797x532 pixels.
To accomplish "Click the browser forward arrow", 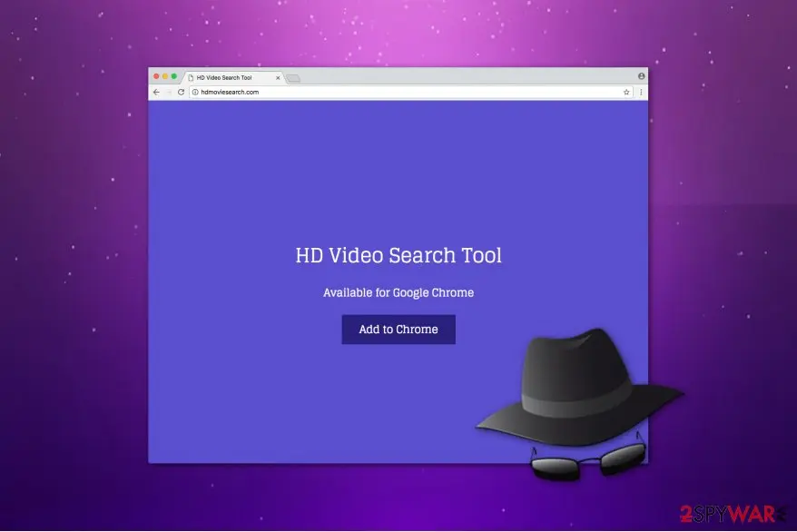I will (169, 92).
